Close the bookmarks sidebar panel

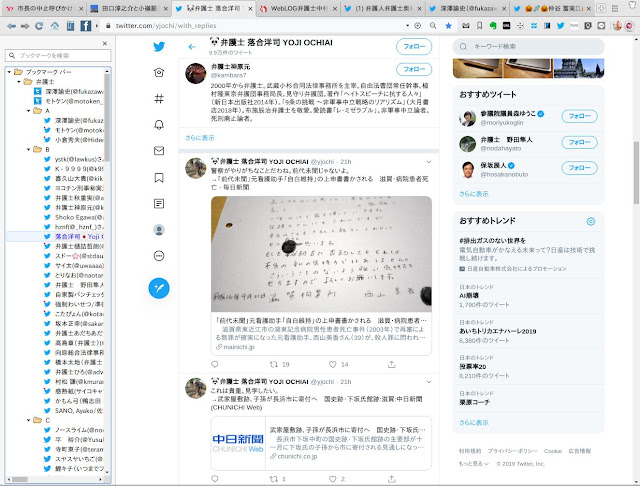click(105, 43)
